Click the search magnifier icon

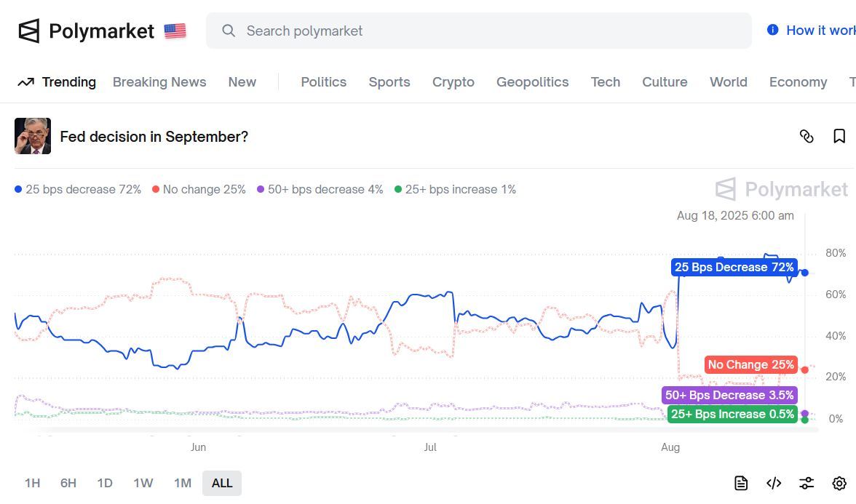click(x=229, y=31)
